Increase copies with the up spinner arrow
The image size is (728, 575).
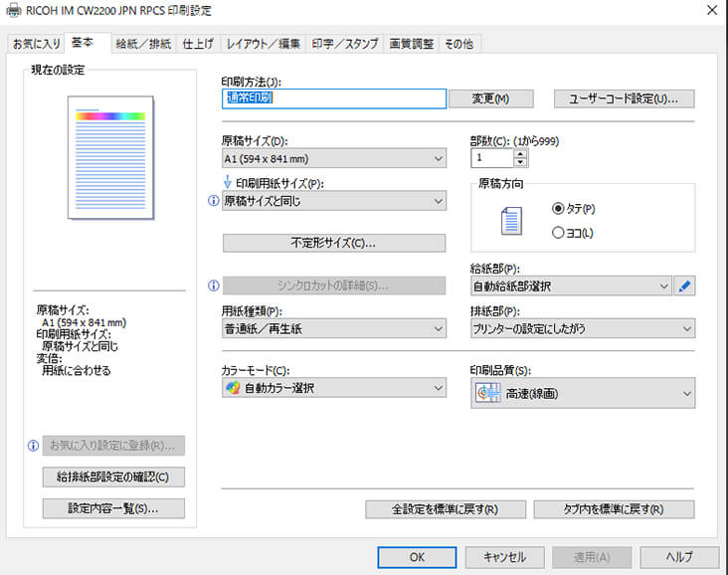coord(521,152)
